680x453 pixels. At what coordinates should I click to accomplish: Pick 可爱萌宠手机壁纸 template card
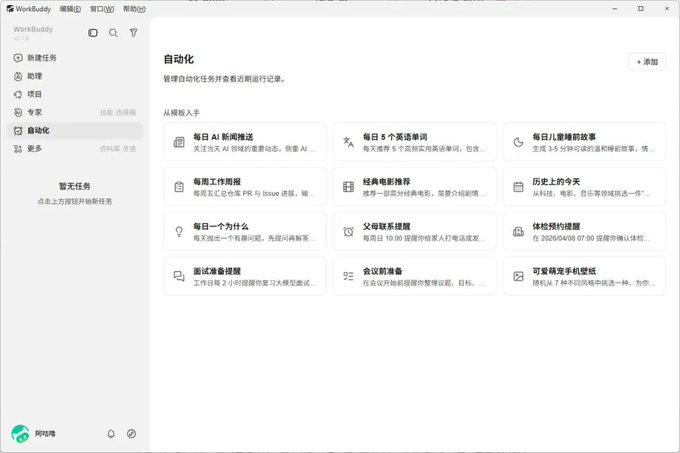point(584,276)
